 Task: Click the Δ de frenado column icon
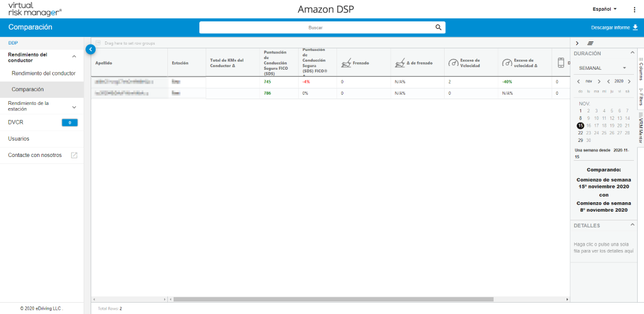tap(399, 63)
